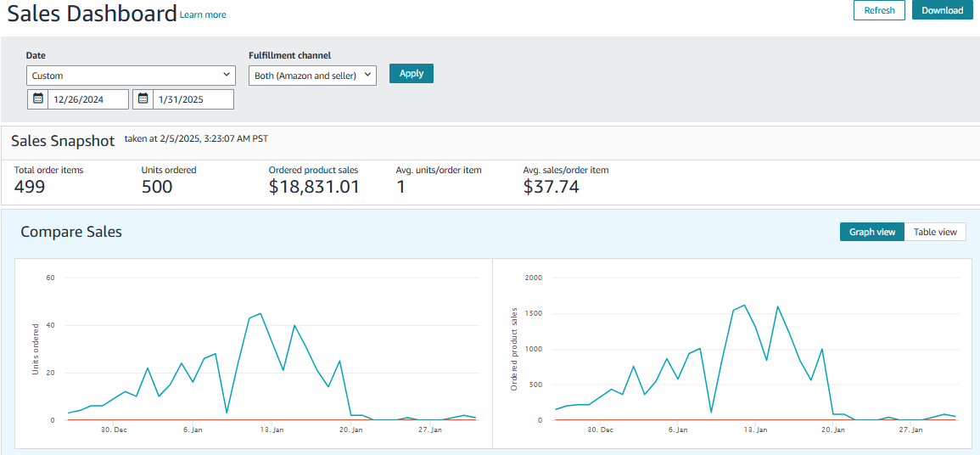Open the Fulfillment channel dropdown
Image resolution: width=980 pixels, height=455 pixels.
point(312,75)
